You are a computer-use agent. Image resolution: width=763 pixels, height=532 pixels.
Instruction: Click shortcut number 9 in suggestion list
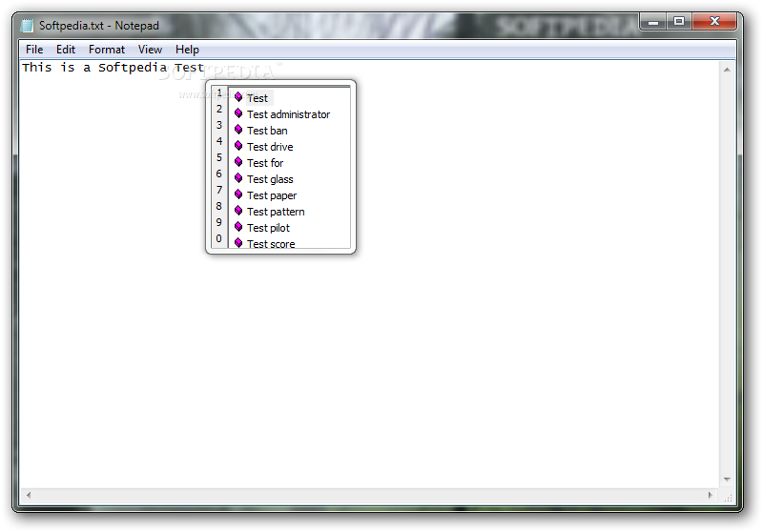click(219, 222)
